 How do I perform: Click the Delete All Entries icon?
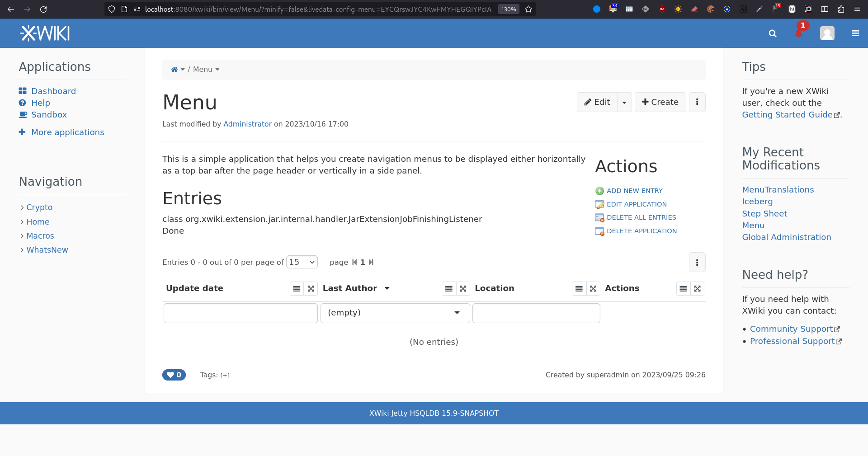599,218
